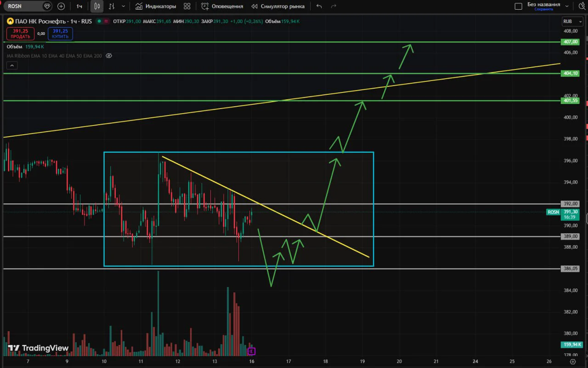The image size is (588, 368).
Task: Add a symbol with the plus circle icon
Action: coord(61,6)
